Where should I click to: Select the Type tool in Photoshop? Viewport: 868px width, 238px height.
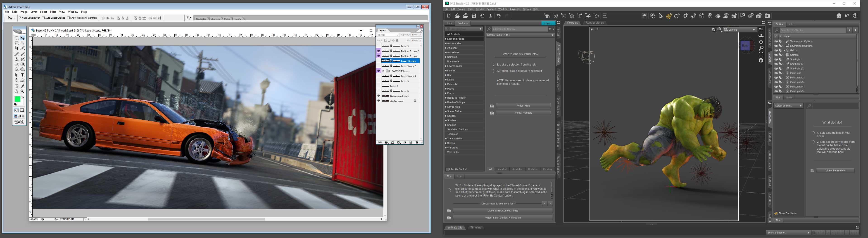click(x=23, y=75)
